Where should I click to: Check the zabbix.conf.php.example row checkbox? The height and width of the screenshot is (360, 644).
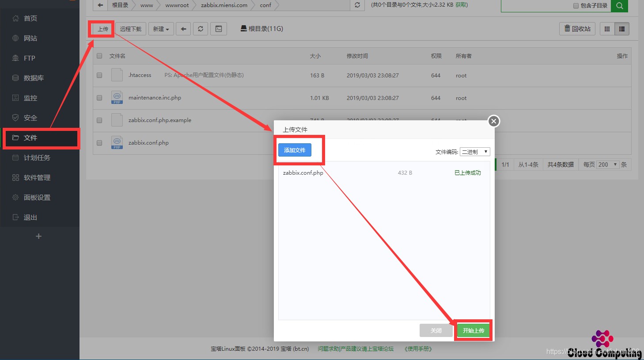coord(99,120)
